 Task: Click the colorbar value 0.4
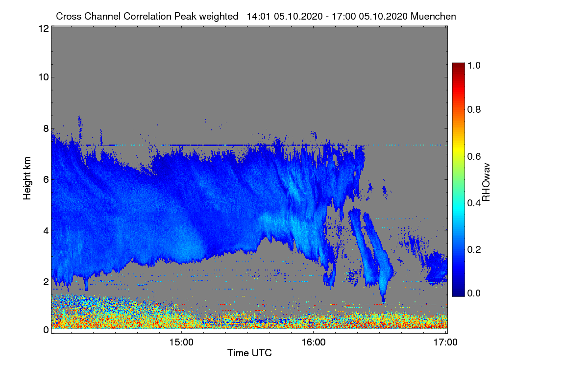point(474,202)
